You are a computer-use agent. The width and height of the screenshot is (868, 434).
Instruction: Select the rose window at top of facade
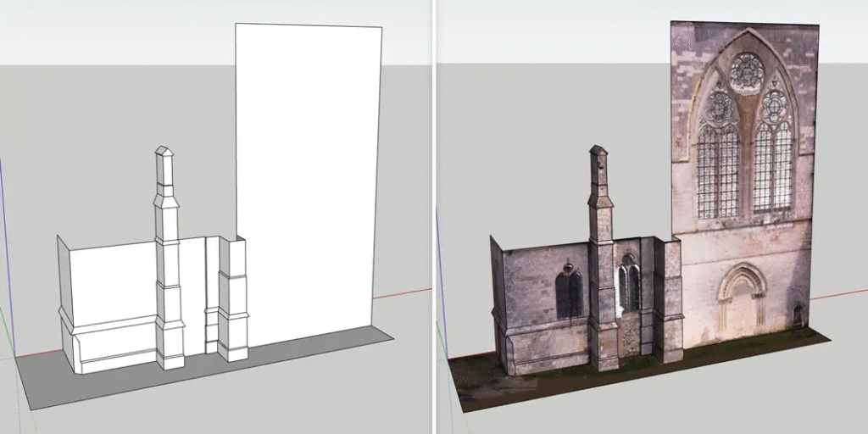tap(747, 72)
